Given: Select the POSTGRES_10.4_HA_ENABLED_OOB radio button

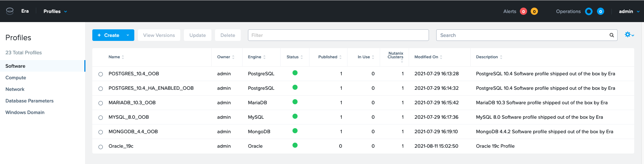Looking at the screenshot, I should tap(101, 89).
